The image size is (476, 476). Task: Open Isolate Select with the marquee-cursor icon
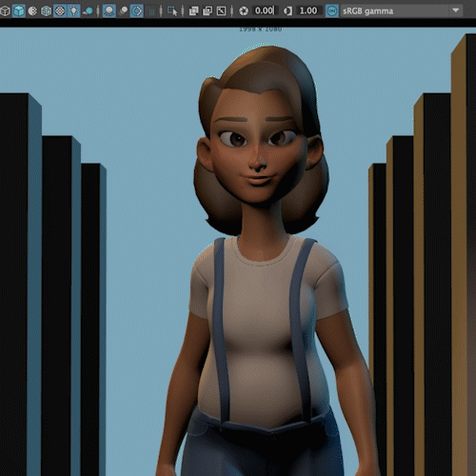click(172, 11)
